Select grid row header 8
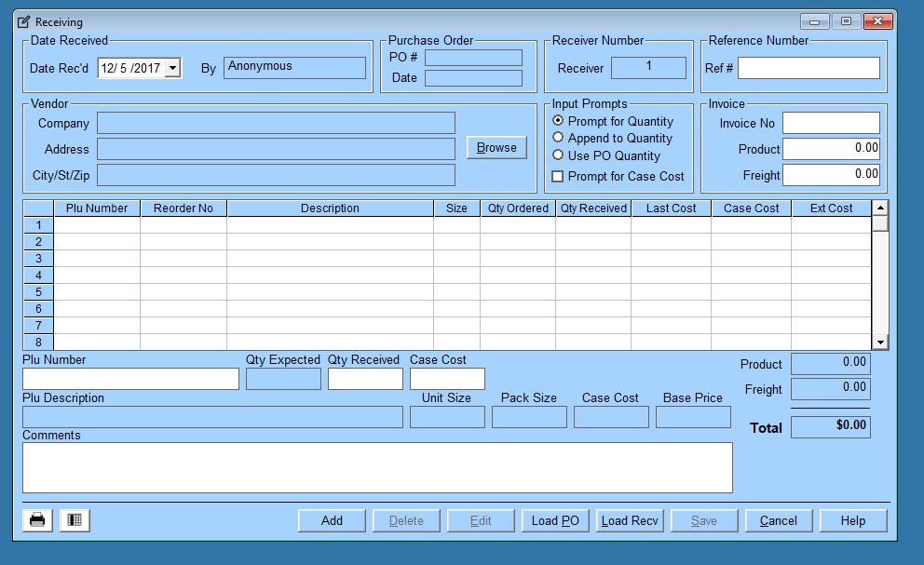 (x=38, y=342)
